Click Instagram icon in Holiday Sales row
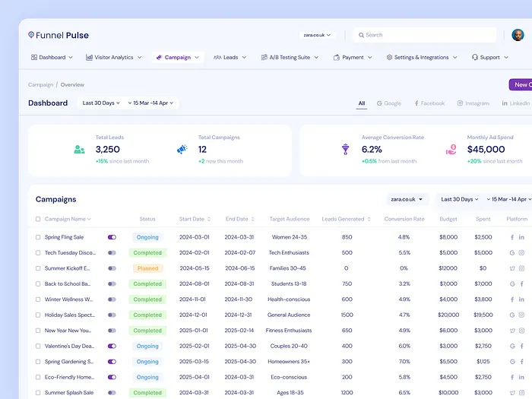532x399 pixels. coord(521,315)
